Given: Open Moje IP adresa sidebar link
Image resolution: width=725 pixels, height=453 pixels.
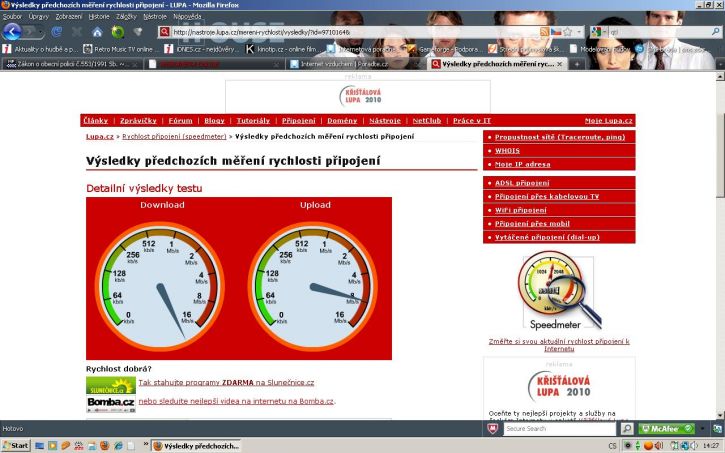Looking at the screenshot, I should [522, 164].
